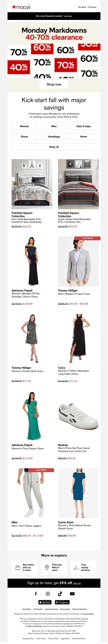Click the Join Now link

pos(68,16)
